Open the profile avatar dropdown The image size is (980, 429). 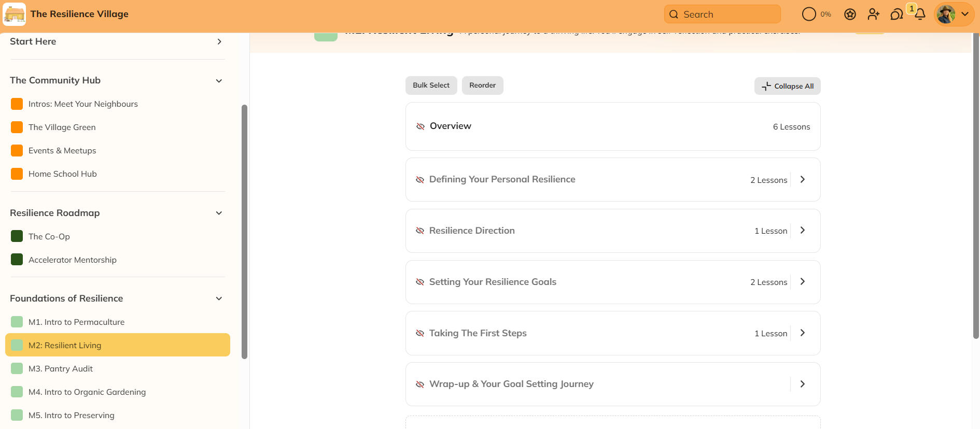[x=953, y=15]
